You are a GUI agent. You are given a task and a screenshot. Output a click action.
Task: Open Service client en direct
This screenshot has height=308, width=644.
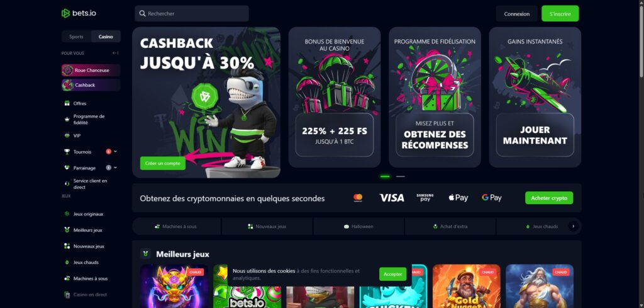click(x=91, y=184)
